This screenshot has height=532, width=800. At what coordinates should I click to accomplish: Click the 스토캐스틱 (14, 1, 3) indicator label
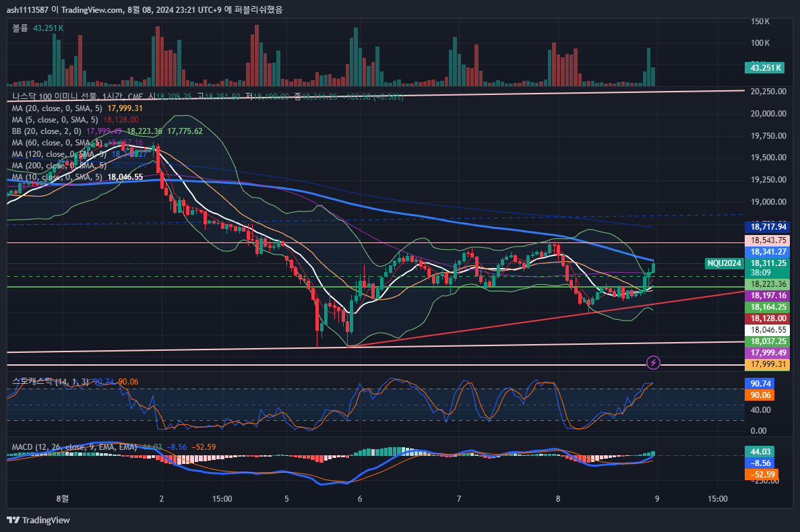pos(51,381)
